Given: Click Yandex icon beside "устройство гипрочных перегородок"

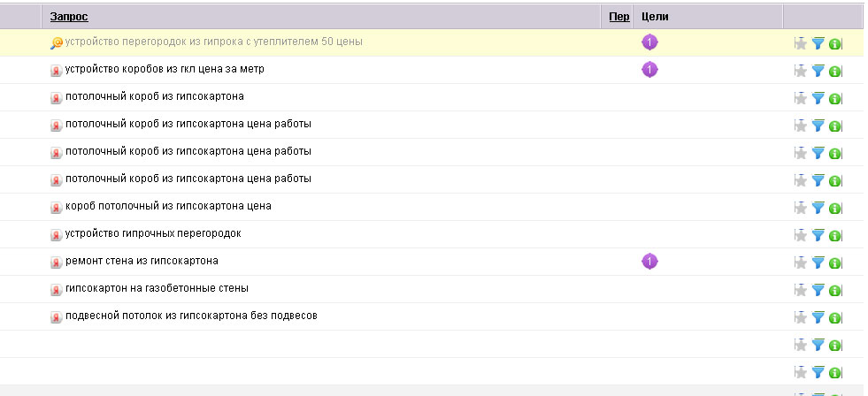Looking at the screenshot, I should point(57,234).
